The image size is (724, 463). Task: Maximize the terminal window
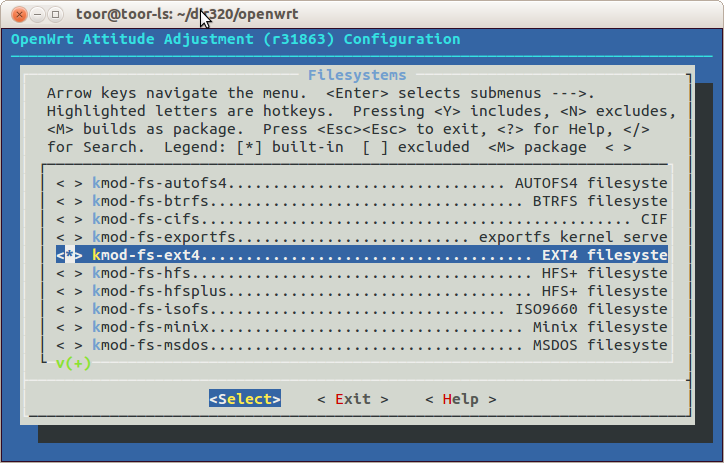pos(55,14)
